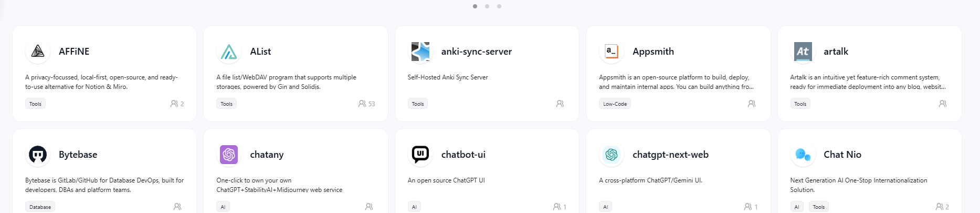Screen dimensions: 980x213
Task: Open the chatbot-ui app title
Action: [463, 155]
